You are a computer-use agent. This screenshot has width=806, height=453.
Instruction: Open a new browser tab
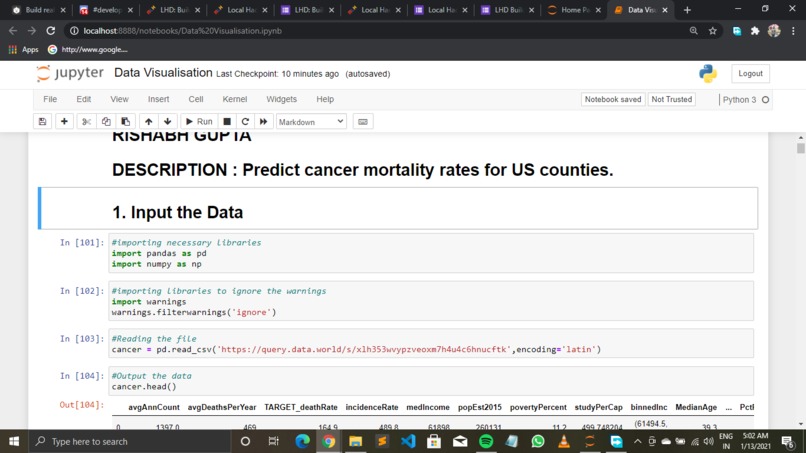click(687, 10)
